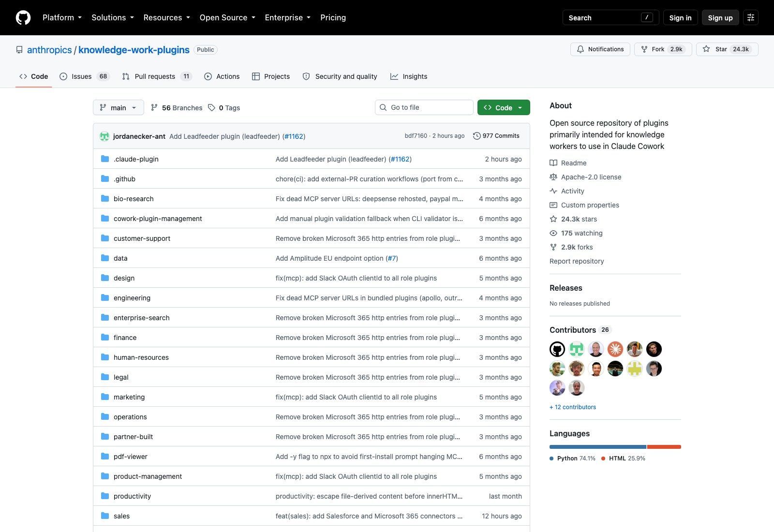Click the Pricing link
The height and width of the screenshot is (532, 774).
click(x=333, y=17)
